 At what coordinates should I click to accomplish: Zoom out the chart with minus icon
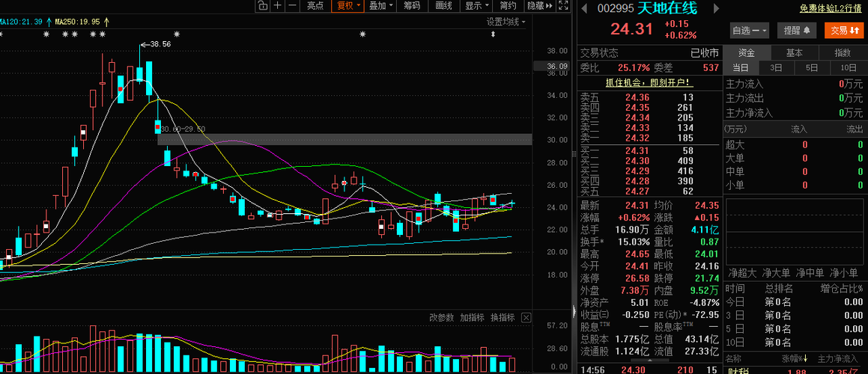[293, 5]
